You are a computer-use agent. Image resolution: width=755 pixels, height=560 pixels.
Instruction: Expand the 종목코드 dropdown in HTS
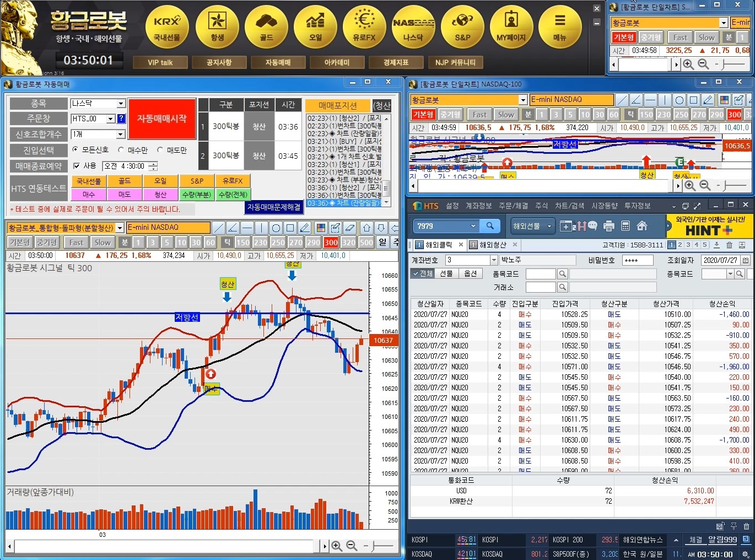coord(731,274)
